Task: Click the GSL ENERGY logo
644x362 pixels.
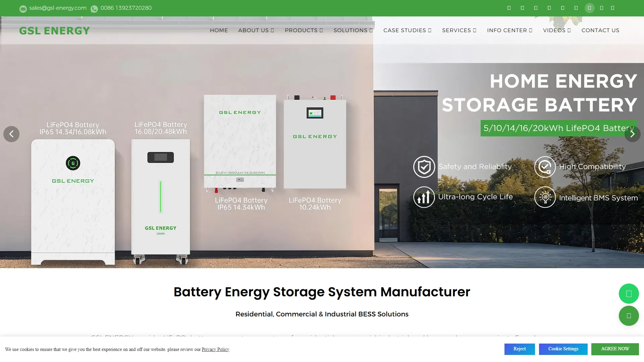Action: [55, 31]
